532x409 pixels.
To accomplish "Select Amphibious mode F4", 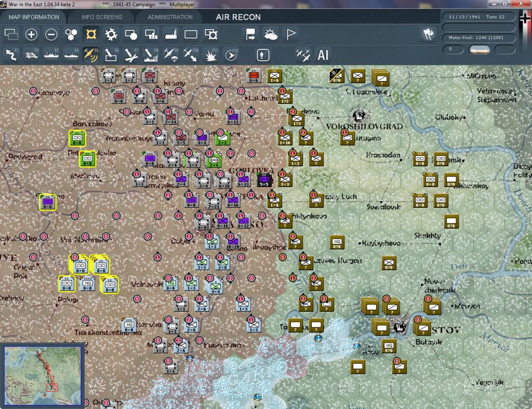I will 71,55.
